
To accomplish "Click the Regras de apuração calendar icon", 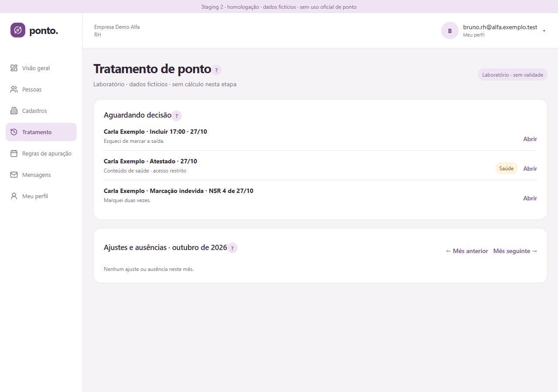I will click(14, 153).
